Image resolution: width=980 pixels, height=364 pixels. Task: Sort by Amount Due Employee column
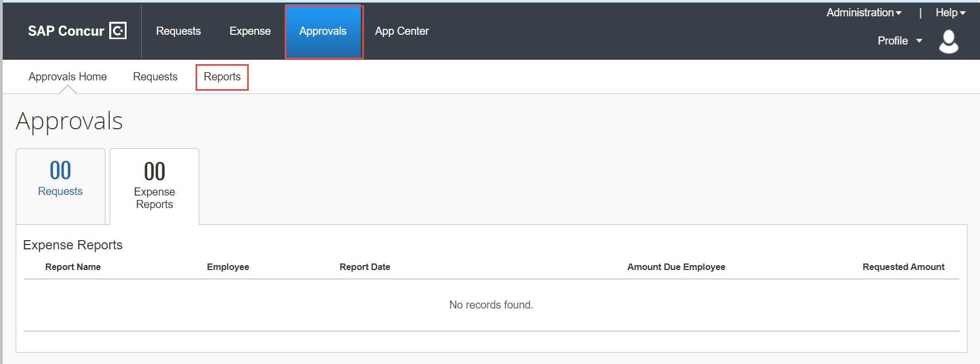click(676, 267)
